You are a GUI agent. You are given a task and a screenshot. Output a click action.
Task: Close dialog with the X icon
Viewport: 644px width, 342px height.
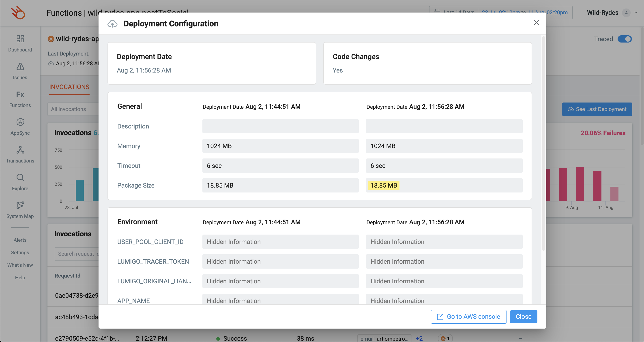(536, 22)
